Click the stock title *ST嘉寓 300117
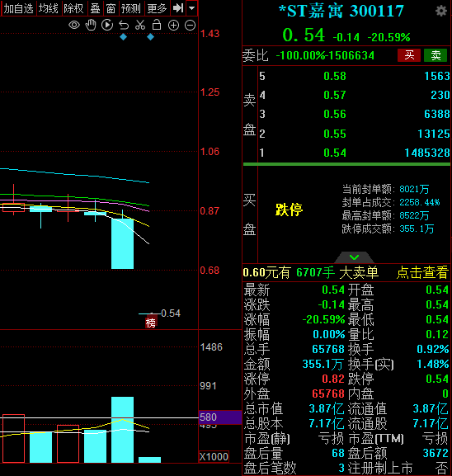 click(x=341, y=12)
